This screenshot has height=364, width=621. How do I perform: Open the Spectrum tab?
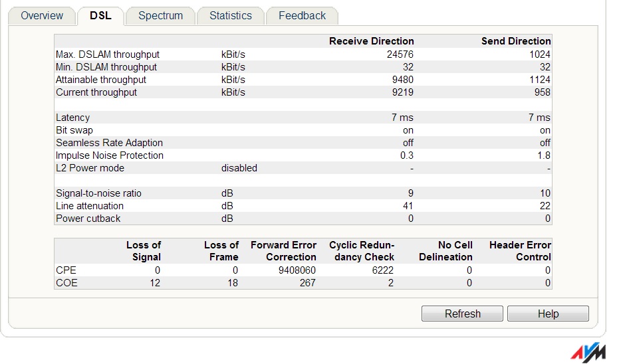160,16
